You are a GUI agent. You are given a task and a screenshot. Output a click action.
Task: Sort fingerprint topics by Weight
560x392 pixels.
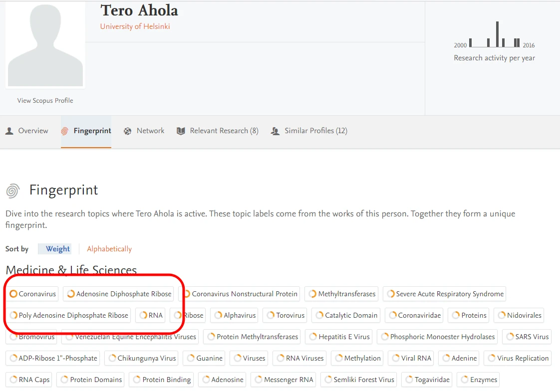click(x=57, y=249)
